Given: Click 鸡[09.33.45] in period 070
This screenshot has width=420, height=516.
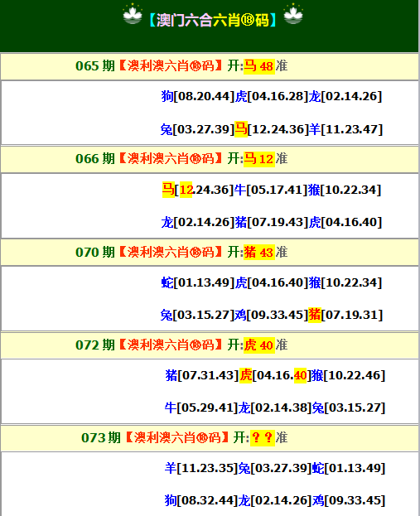Looking at the screenshot, I should coord(272,315).
